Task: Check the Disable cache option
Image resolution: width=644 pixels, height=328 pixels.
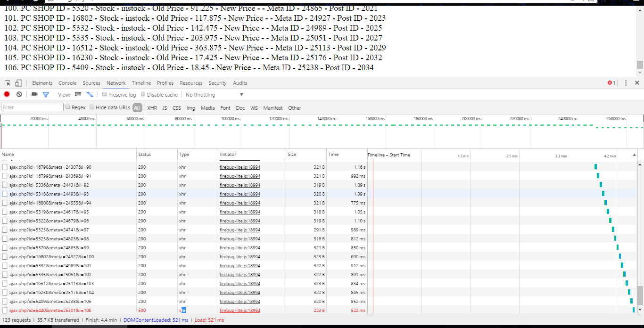Action: tap(143, 94)
